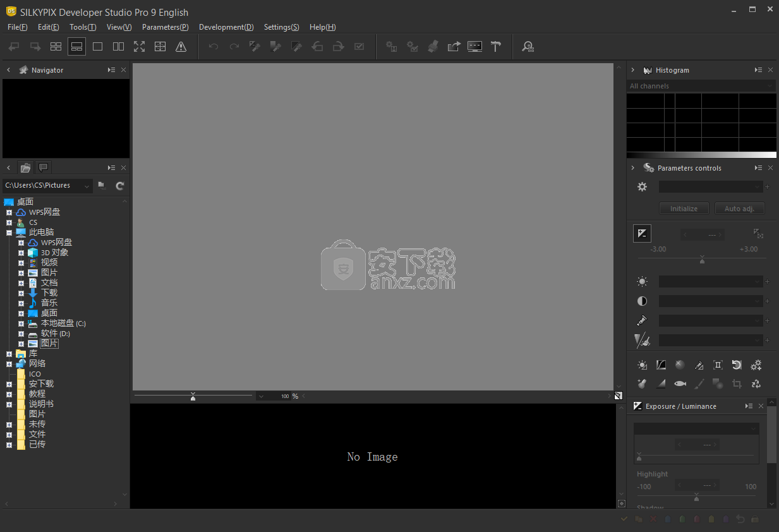This screenshot has height=532, width=779.
Task: Close the Parameters controls panel
Action: (x=770, y=168)
